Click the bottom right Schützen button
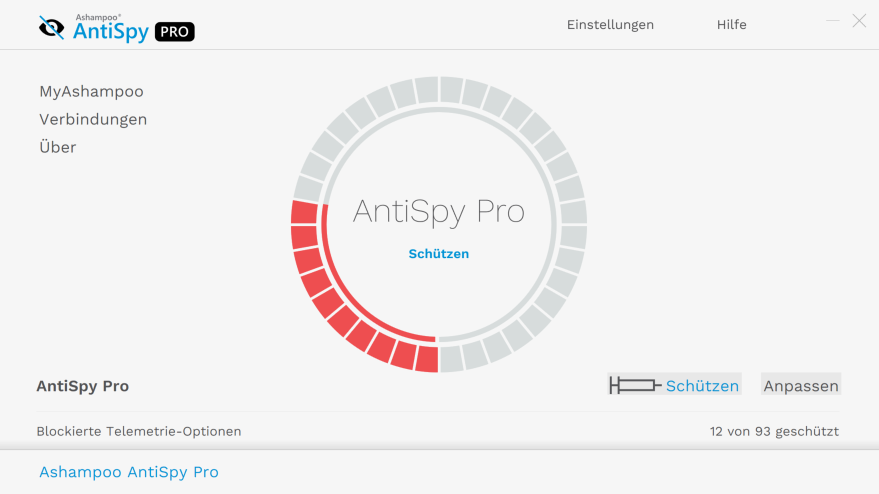This screenshot has height=494, width=879. tap(674, 385)
